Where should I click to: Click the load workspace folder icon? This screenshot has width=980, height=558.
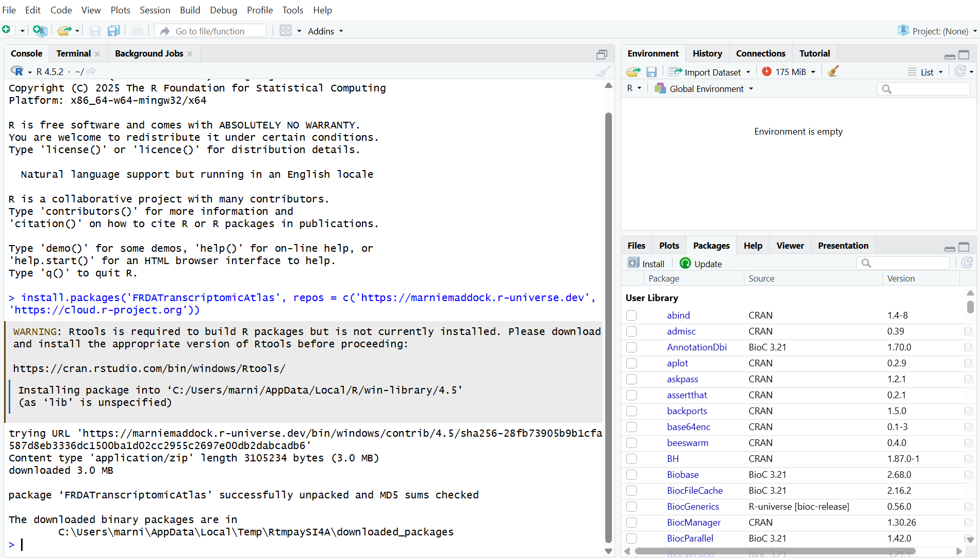tap(633, 72)
